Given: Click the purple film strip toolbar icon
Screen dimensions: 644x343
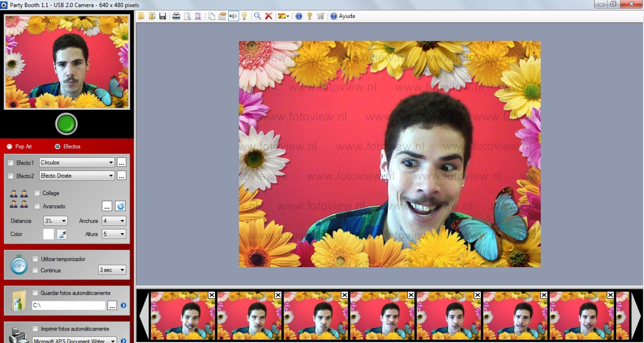Looking at the screenshot, I should tap(198, 16).
